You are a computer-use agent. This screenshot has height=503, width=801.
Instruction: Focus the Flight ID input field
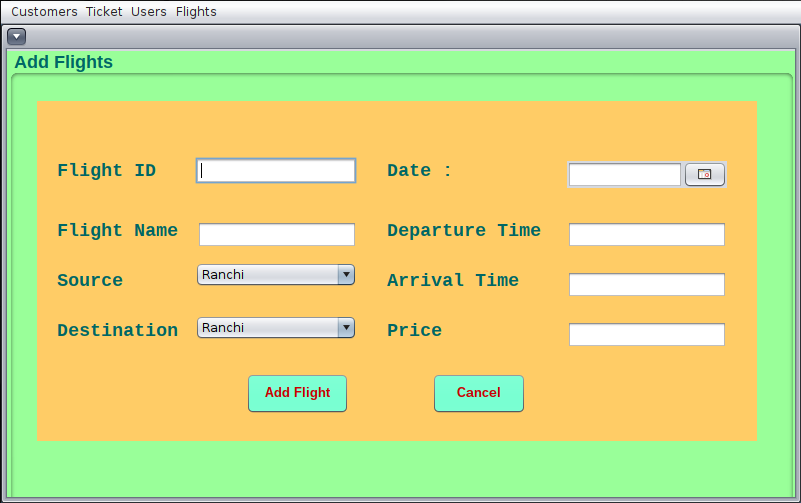pyautogui.click(x=276, y=171)
